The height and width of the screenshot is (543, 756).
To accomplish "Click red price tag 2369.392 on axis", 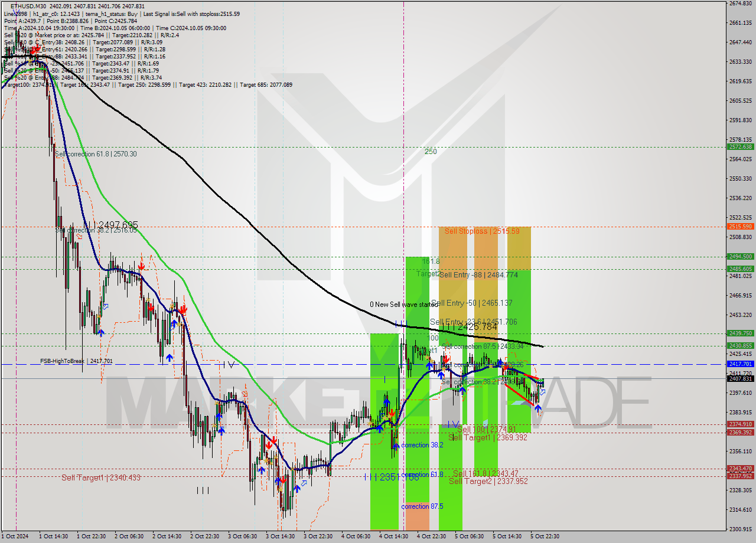I will tap(741, 433).
